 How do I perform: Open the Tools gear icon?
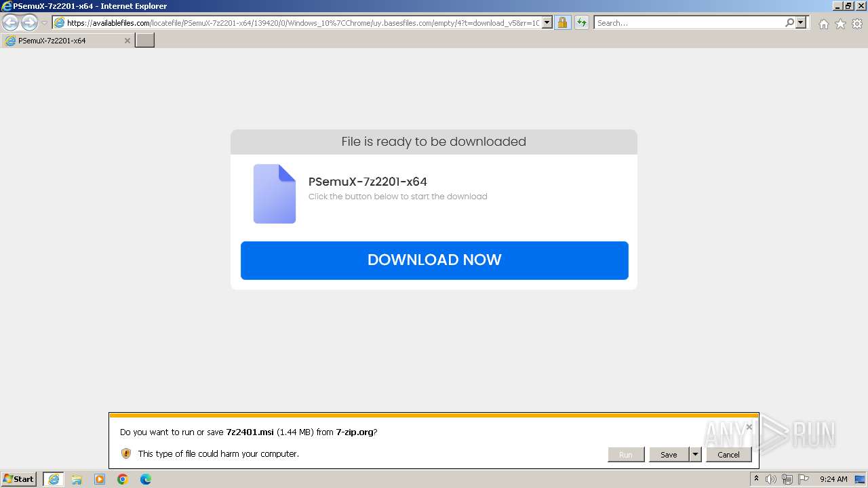(x=857, y=24)
